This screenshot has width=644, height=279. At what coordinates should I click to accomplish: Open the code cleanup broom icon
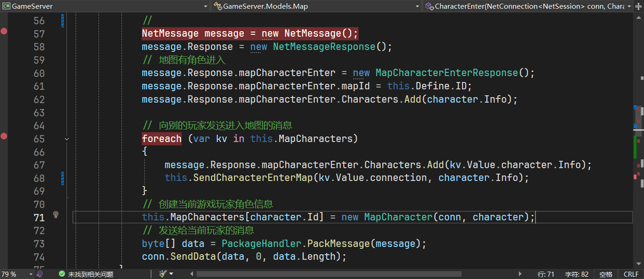click(x=163, y=274)
